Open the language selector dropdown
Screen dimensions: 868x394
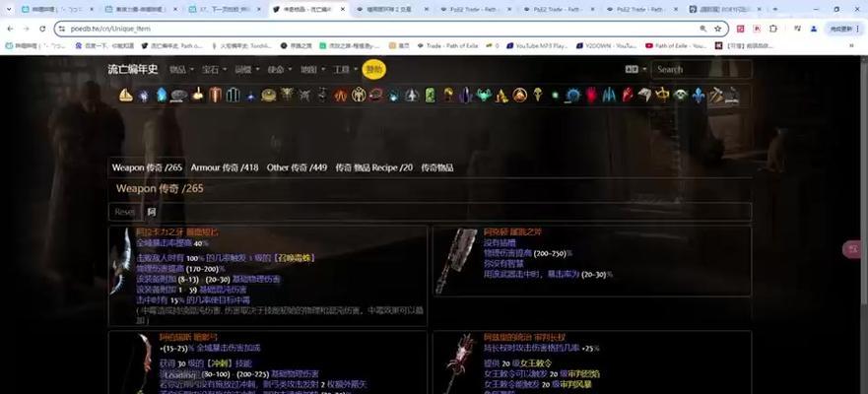(x=635, y=69)
